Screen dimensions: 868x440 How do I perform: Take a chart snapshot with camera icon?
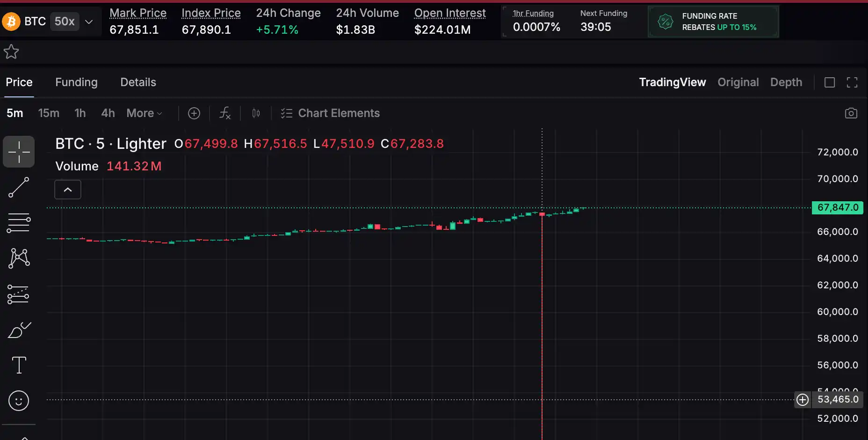click(851, 113)
